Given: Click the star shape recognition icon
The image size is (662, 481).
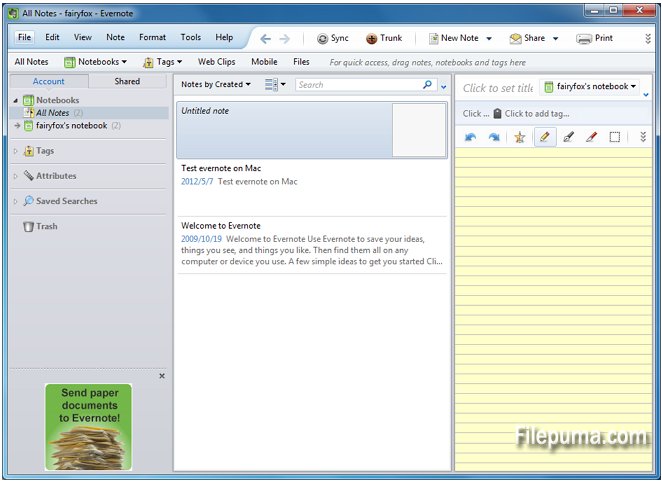Looking at the screenshot, I should pyautogui.click(x=520, y=137).
